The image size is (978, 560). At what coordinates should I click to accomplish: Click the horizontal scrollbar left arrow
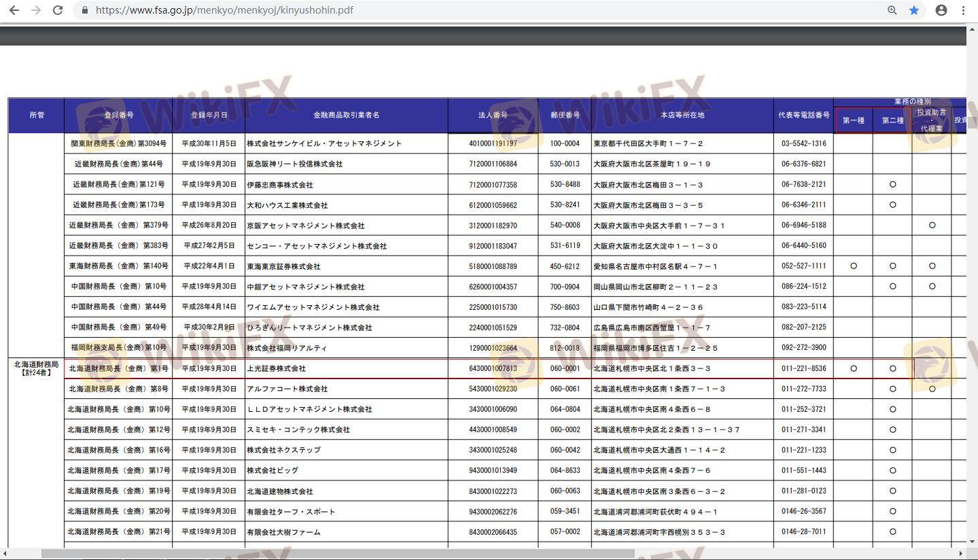click(x=5, y=553)
